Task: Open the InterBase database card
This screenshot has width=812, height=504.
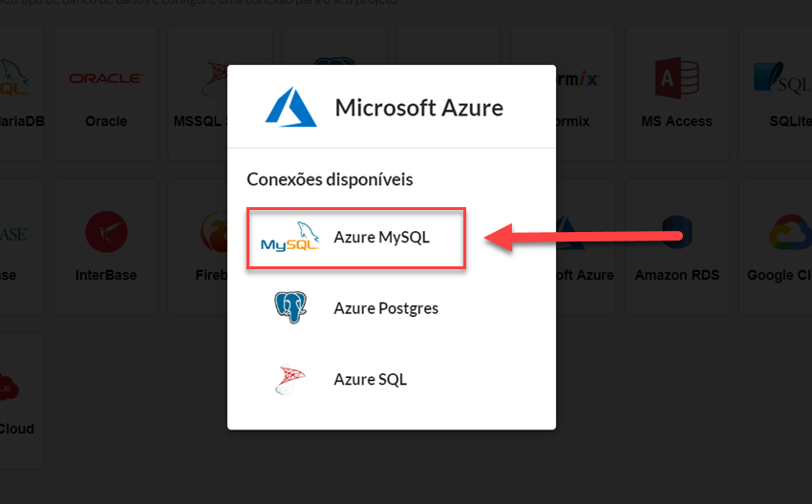Action: click(106, 247)
